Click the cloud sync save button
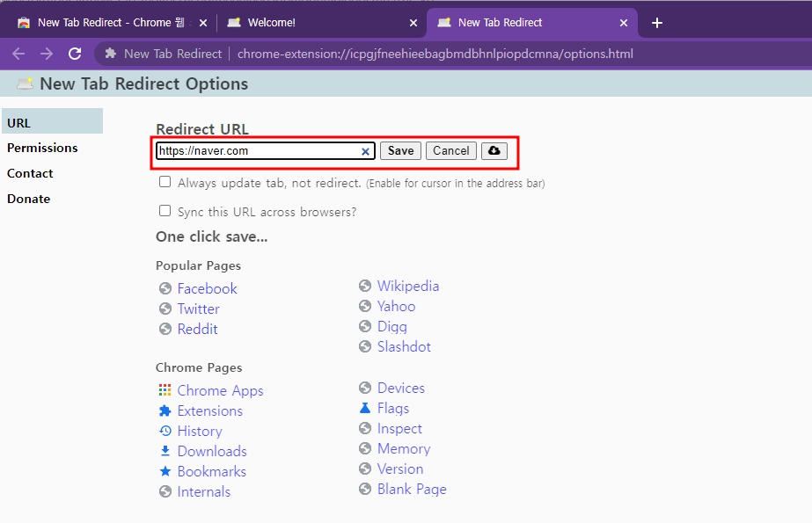This screenshot has width=812, height=523. (494, 150)
